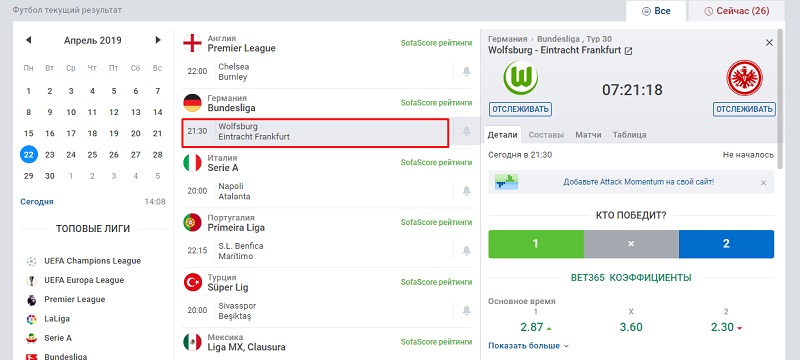The height and width of the screenshot is (360, 800).
Task: Follow Wolfsburg with Отслеживать button
Action: [520, 109]
